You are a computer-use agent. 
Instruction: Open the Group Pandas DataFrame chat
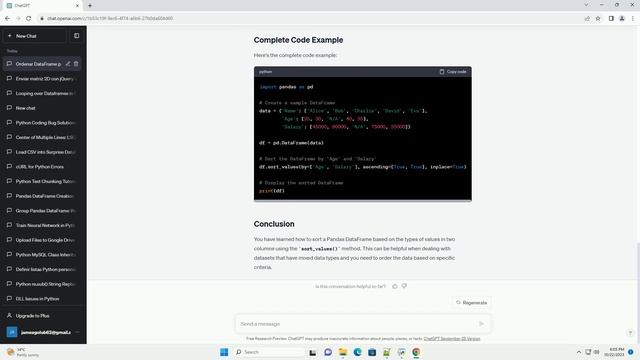pos(42,211)
